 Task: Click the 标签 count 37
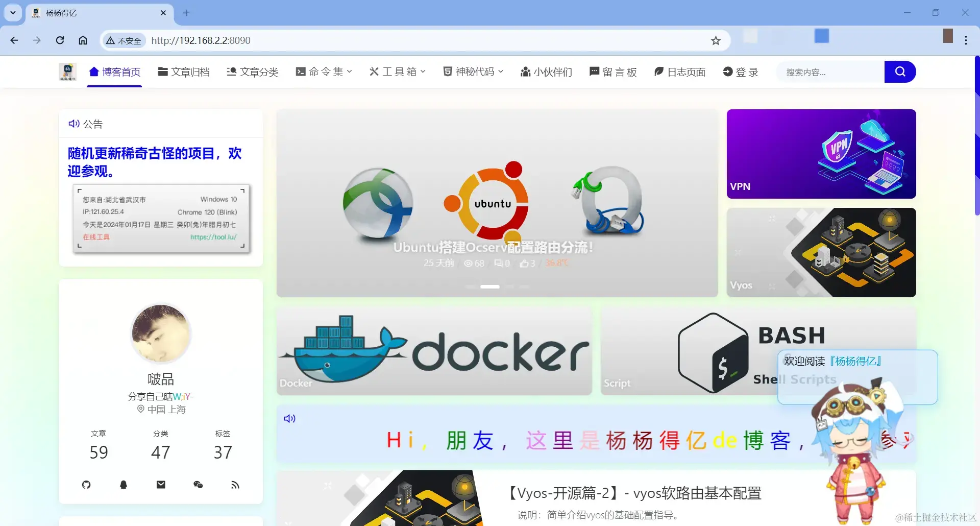[223, 452]
